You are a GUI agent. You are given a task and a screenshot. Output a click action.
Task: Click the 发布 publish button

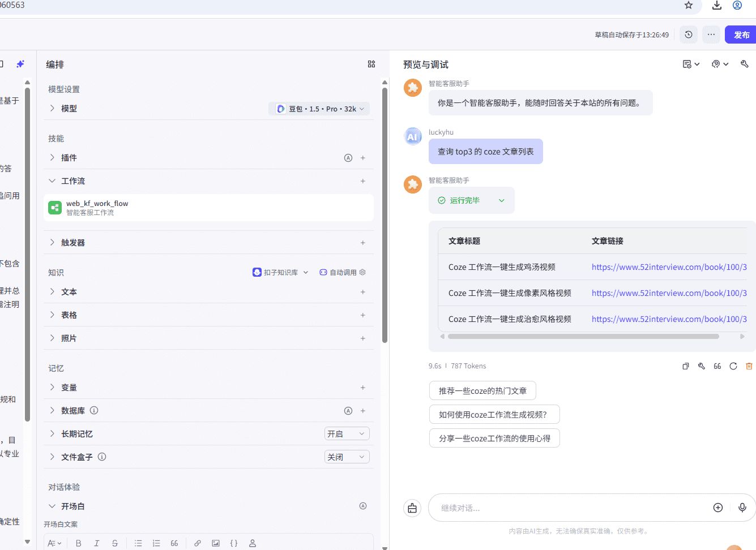pos(741,35)
